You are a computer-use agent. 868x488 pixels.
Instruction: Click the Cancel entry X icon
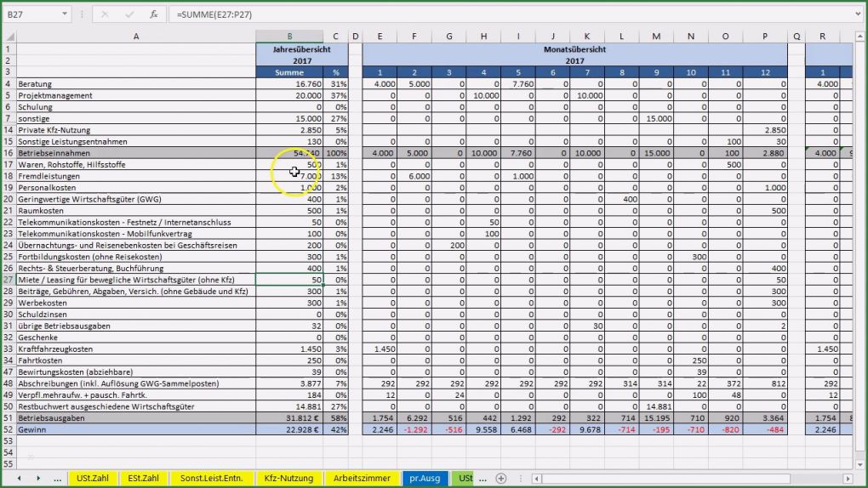tap(104, 14)
